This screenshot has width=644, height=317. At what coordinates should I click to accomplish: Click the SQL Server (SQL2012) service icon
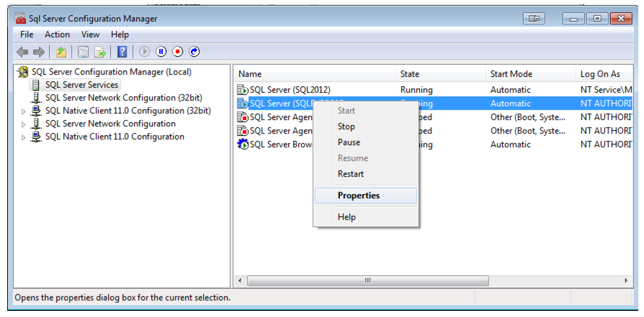tap(243, 90)
